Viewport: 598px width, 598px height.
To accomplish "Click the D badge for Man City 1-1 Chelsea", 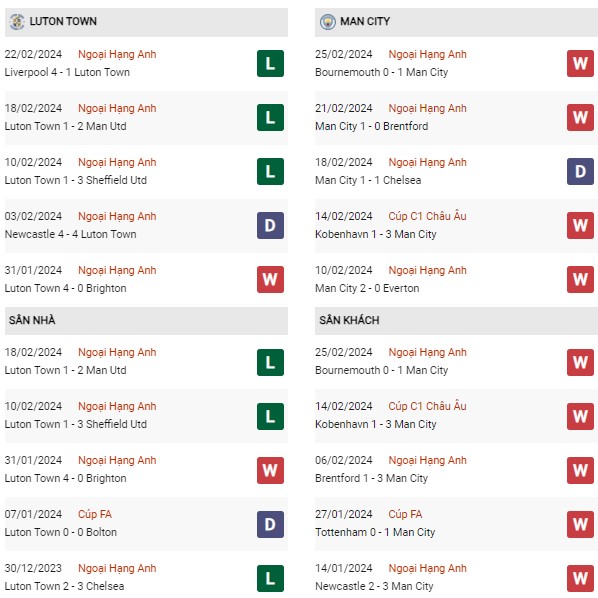I will [580, 171].
